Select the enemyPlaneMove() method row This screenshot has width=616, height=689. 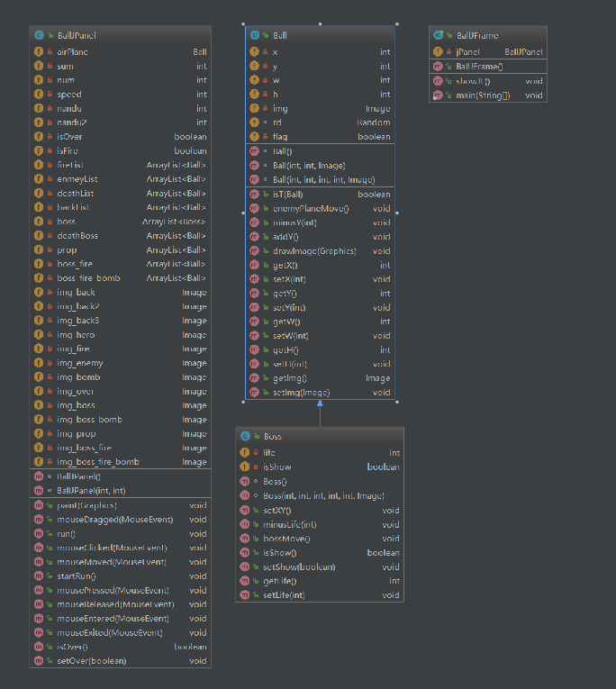pos(320,208)
